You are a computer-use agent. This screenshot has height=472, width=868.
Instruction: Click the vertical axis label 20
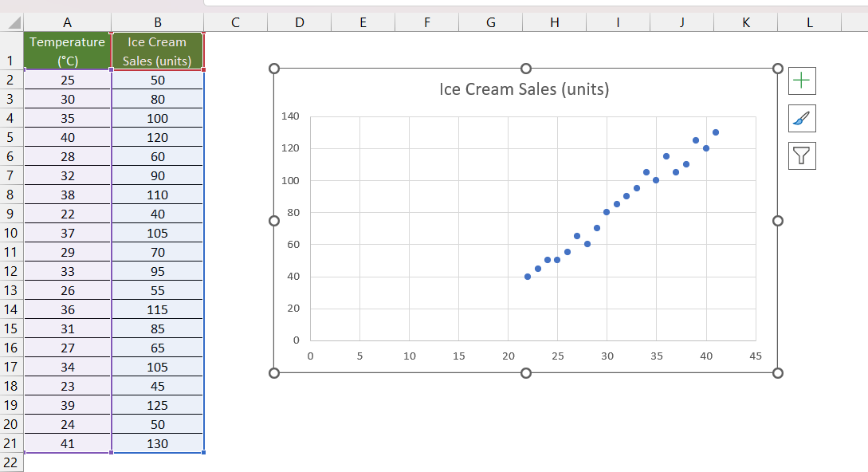tap(293, 308)
